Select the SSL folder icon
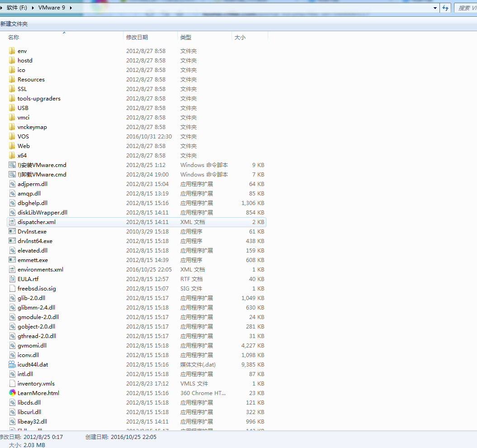The width and height of the screenshot is (477, 448). pyautogui.click(x=12, y=89)
